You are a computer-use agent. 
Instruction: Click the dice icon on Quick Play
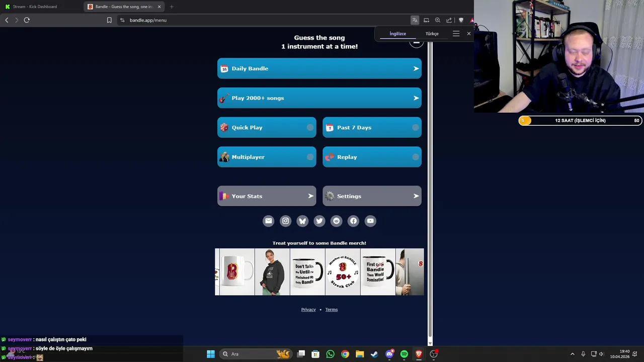[x=224, y=127]
